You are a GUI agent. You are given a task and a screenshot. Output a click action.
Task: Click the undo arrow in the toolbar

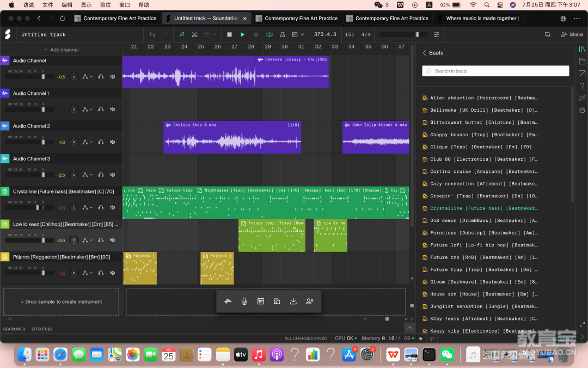(152, 34)
